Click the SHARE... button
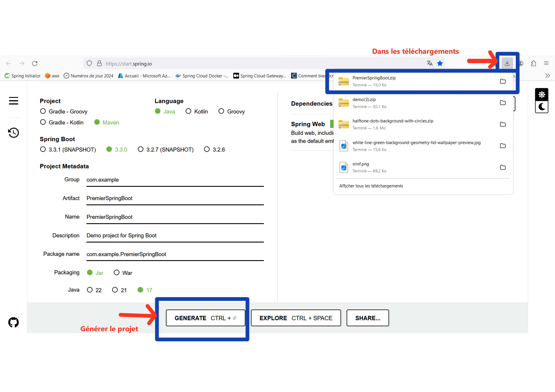This screenshot has width=555, height=392. tap(368, 318)
